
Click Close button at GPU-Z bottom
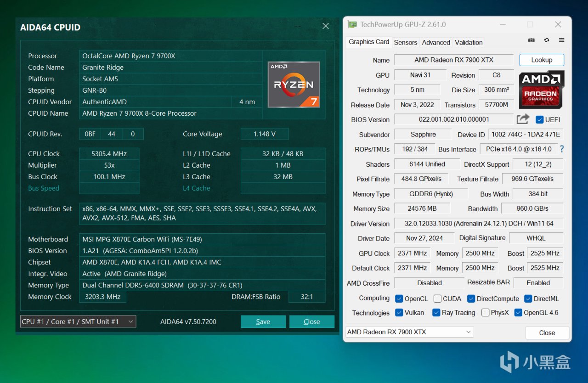[547, 332]
